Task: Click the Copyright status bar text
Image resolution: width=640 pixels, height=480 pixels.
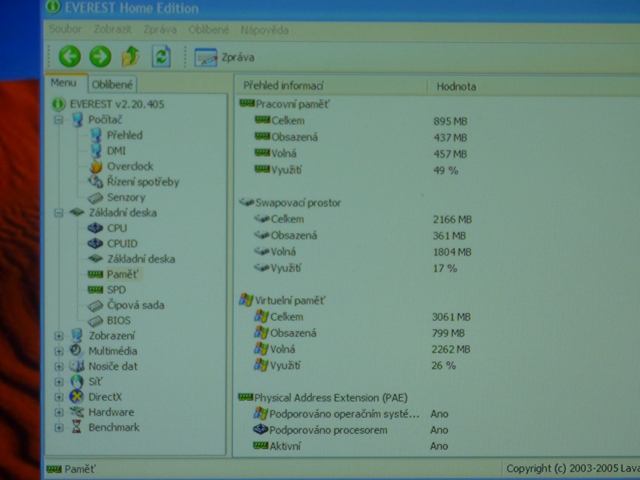Action: (x=572, y=469)
